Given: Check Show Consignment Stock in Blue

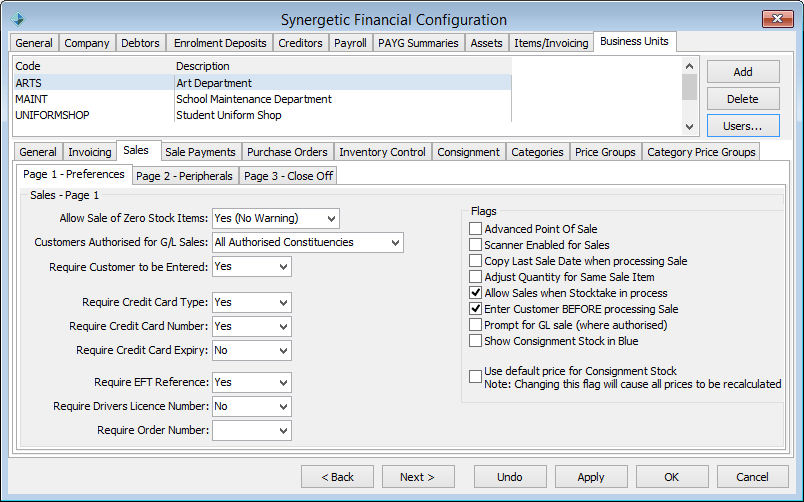Looking at the screenshot, I should (475, 340).
